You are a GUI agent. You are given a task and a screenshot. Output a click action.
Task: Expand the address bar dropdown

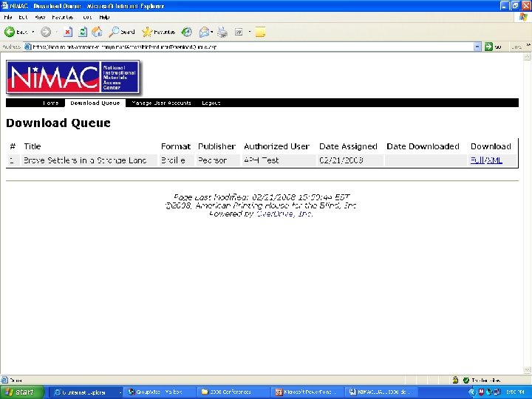point(477,47)
